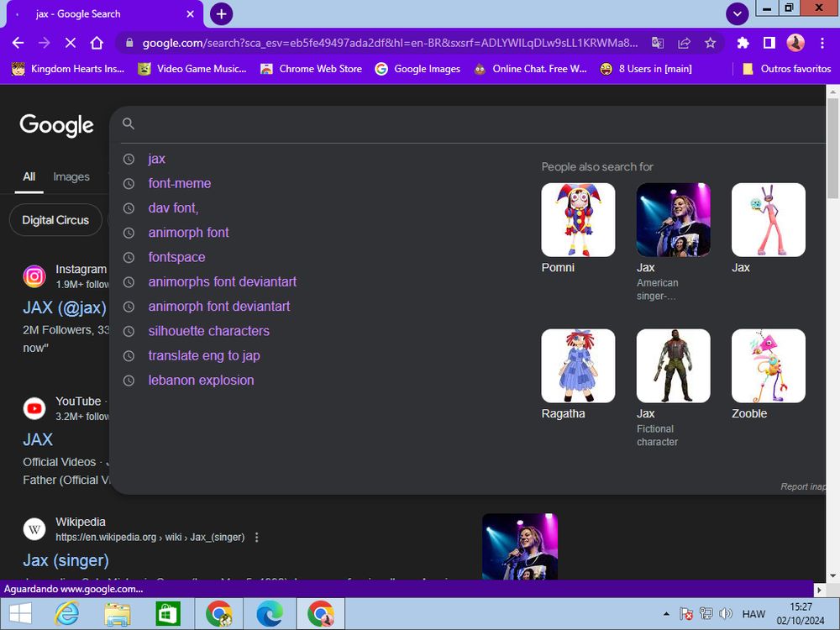Open the browser home page
The width and height of the screenshot is (840, 630).
[x=97, y=43]
